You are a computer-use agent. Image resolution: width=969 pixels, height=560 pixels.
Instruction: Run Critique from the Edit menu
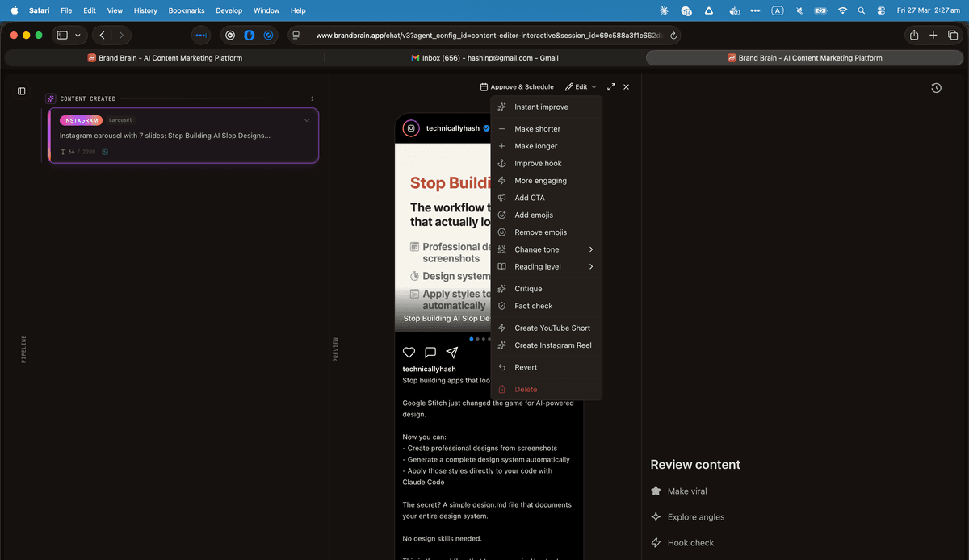click(x=546, y=289)
